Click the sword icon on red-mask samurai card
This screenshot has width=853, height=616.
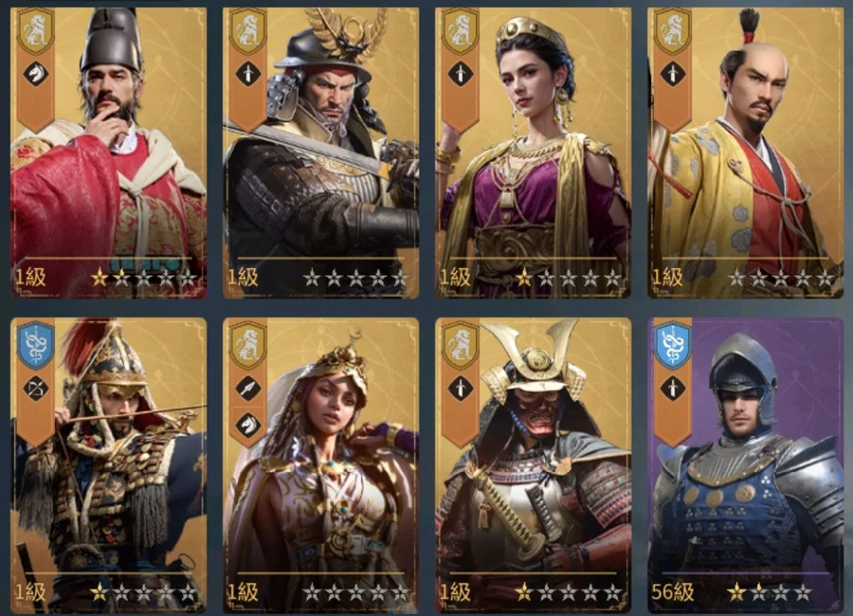[x=461, y=388]
